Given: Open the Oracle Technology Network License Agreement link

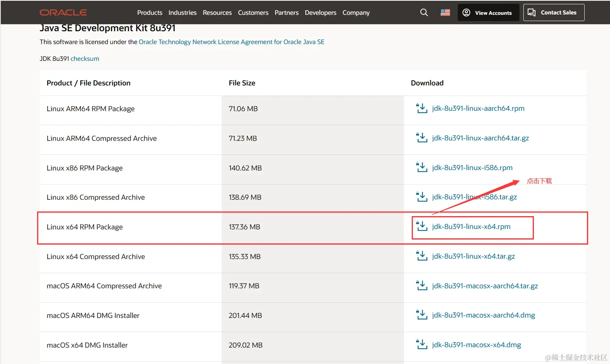Looking at the screenshot, I should (231, 42).
